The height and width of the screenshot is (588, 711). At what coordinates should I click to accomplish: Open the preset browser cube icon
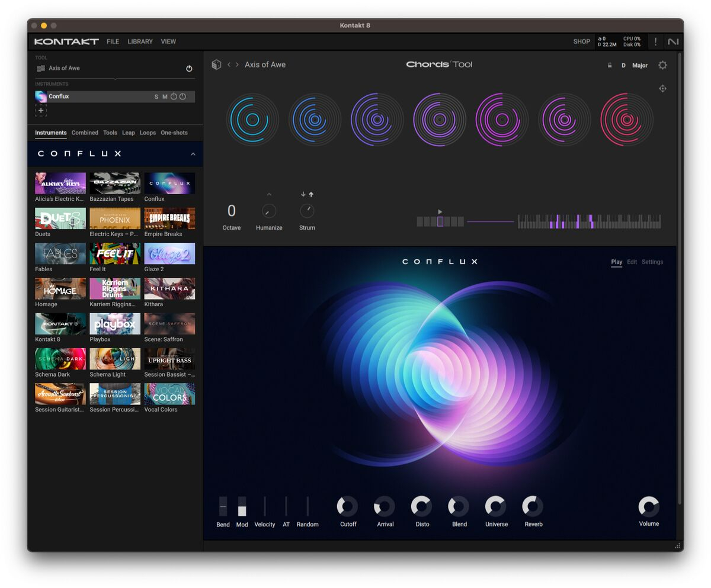pyautogui.click(x=216, y=65)
